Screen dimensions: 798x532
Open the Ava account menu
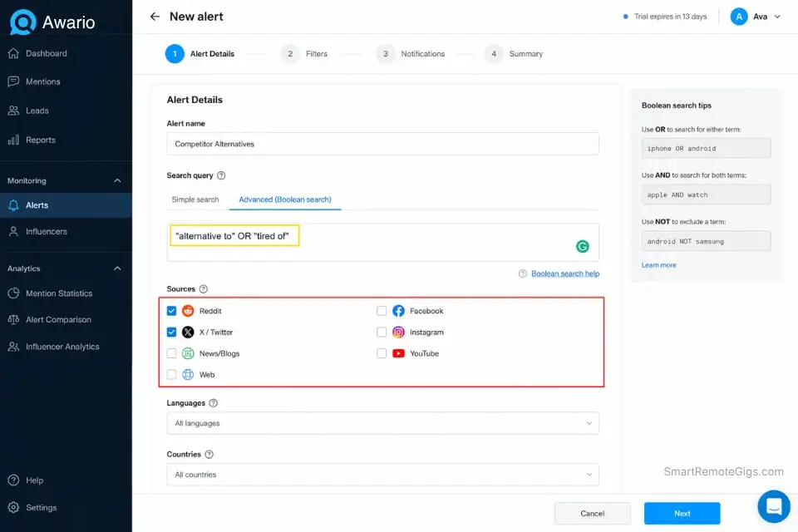pyautogui.click(x=756, y=17)
